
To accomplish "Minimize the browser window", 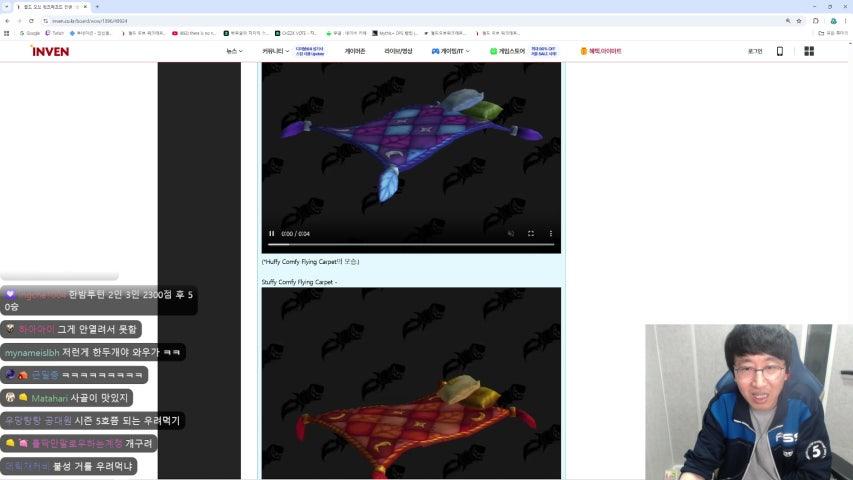I will point(814,7).
